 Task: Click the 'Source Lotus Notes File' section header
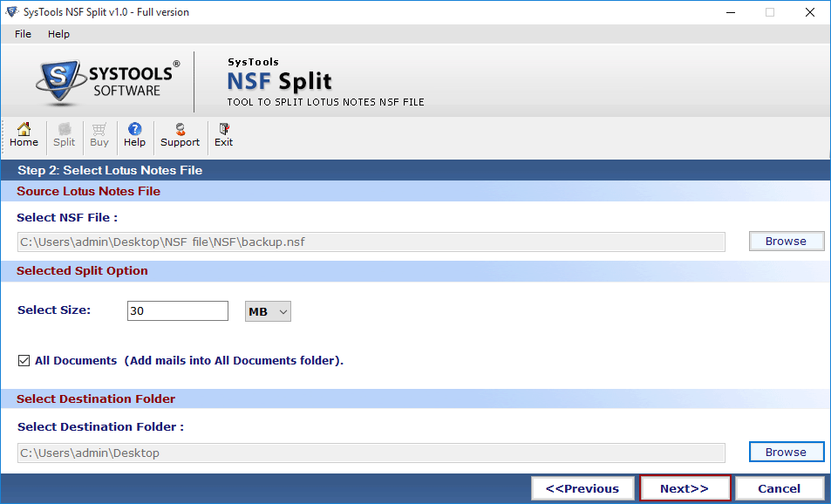pos(88,191)
